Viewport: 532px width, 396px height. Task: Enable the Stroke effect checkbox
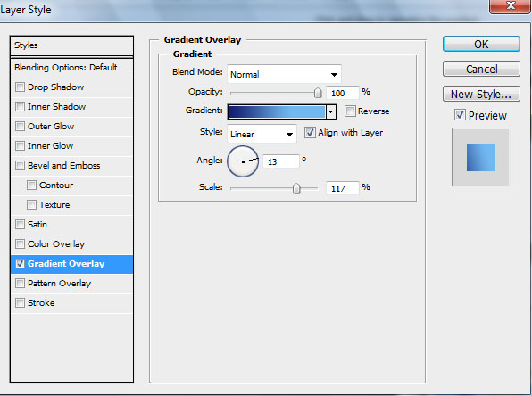(20, 302)
